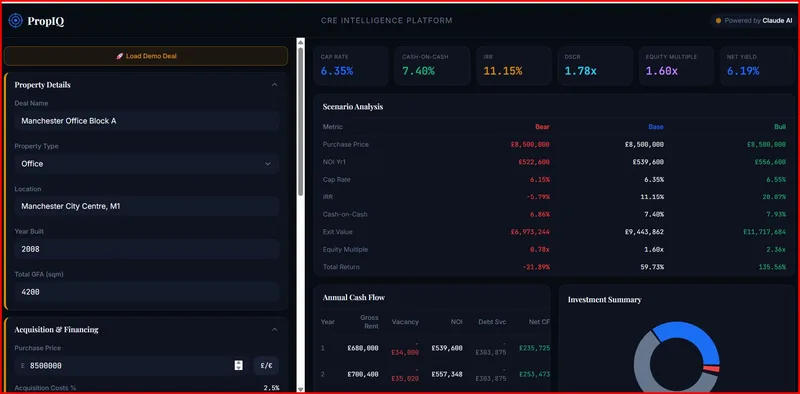The width and height of the screenshot is (800, 394).
Task: Click the Bull Equity Multiple 2.36x
Action: (x=776, y=250)
